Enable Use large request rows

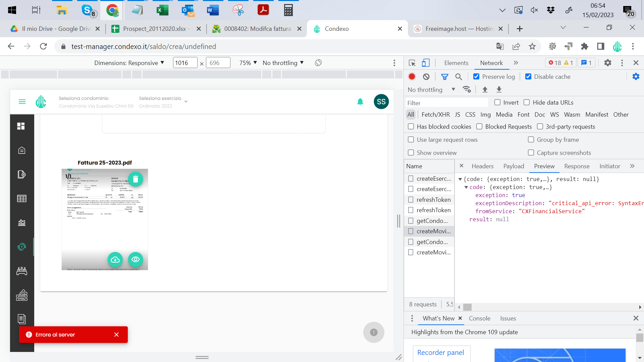411,140
